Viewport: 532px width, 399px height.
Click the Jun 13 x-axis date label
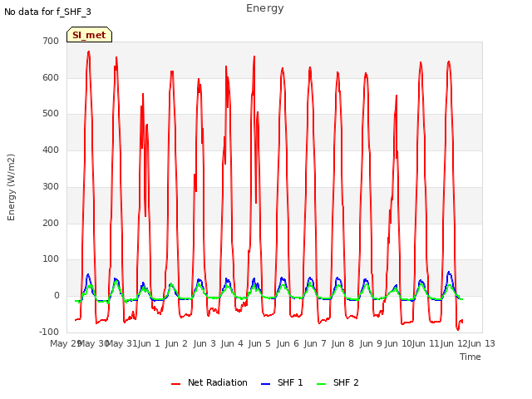click(481, 343)
